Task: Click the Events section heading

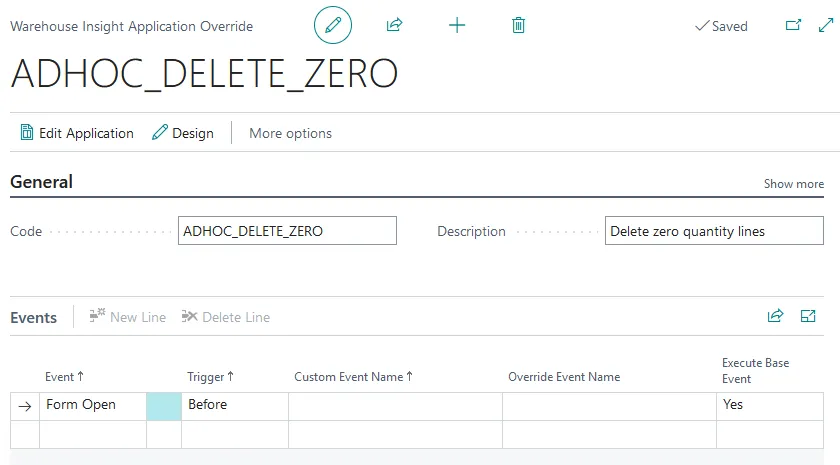Action: pyautogui.click(x=33, y=317)
